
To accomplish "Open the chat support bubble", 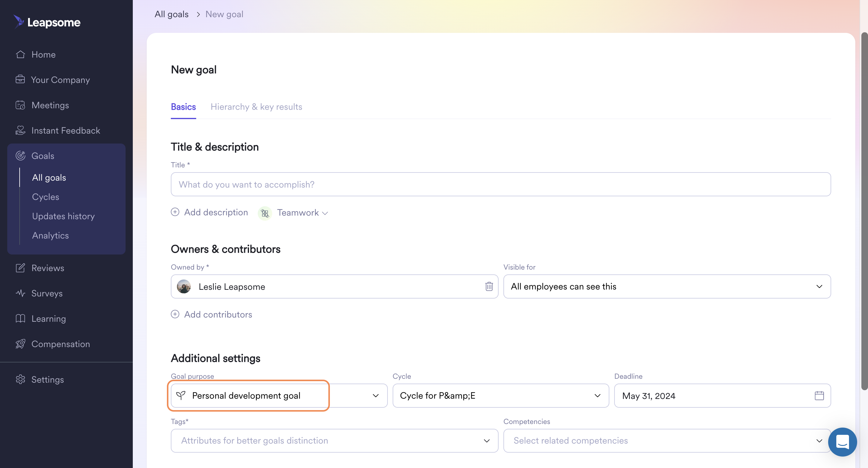I will tap(842, 442).
